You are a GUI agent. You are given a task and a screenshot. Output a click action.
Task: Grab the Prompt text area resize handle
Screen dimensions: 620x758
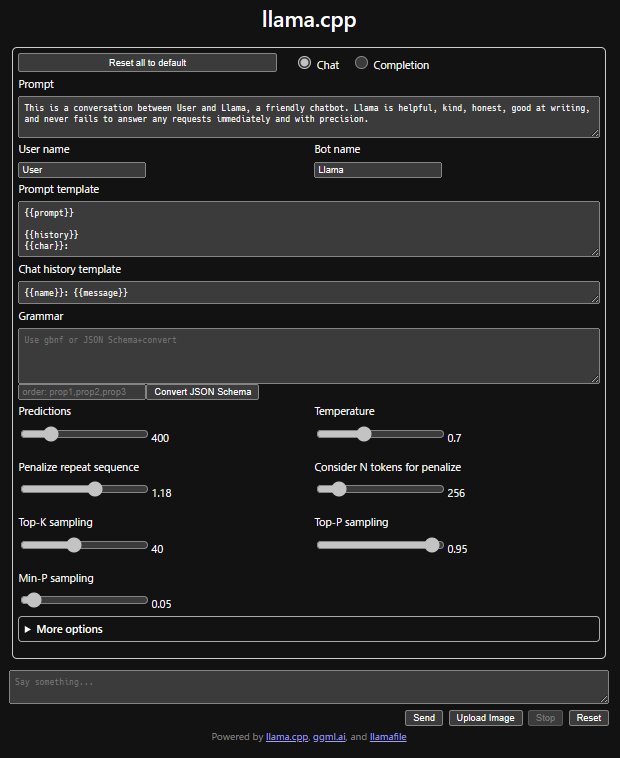tap(595, 133)
